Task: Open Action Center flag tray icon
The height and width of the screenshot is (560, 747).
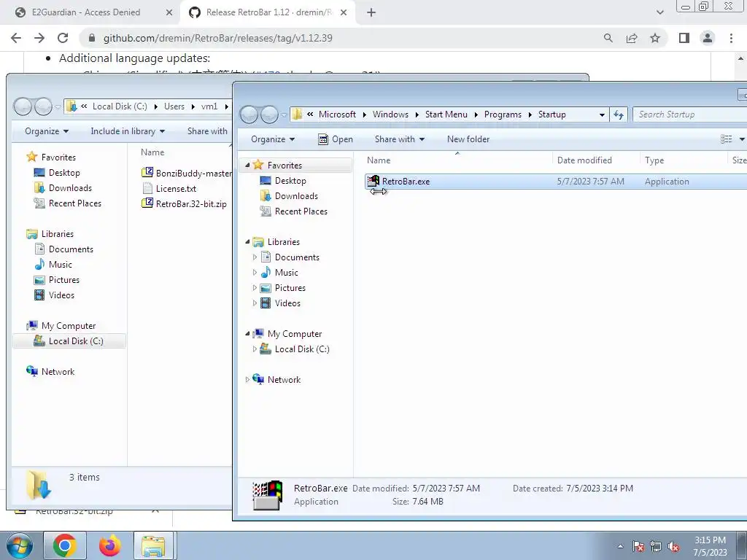Action: [638, 546]
